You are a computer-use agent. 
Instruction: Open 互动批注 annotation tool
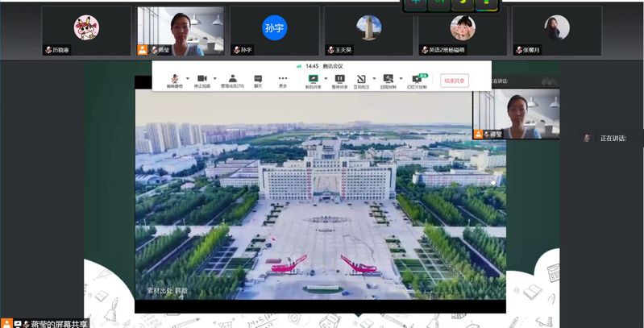pos(362,79)
